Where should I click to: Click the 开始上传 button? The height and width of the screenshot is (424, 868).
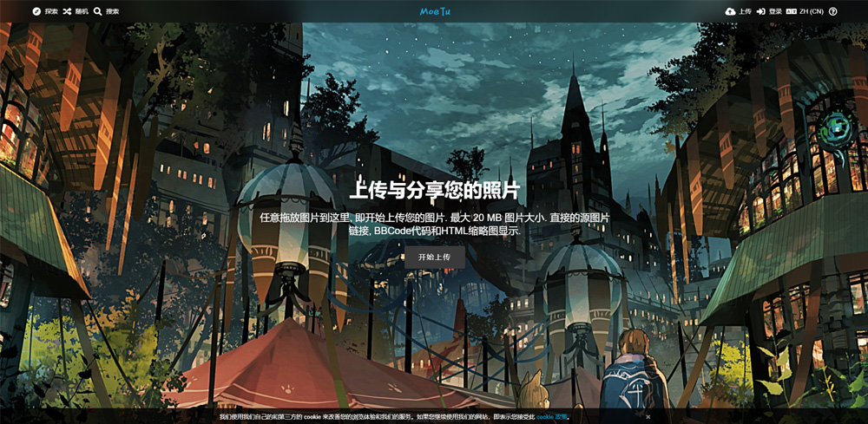click(435, 257)
